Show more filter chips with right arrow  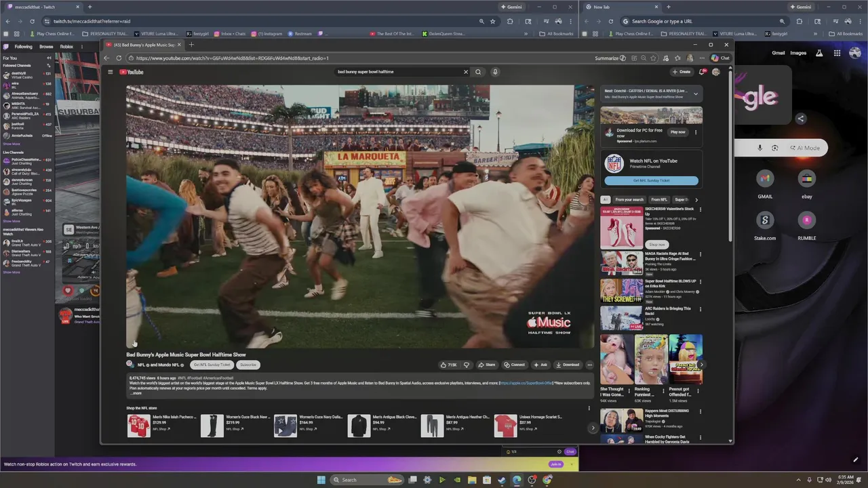(x=696, y=200)
